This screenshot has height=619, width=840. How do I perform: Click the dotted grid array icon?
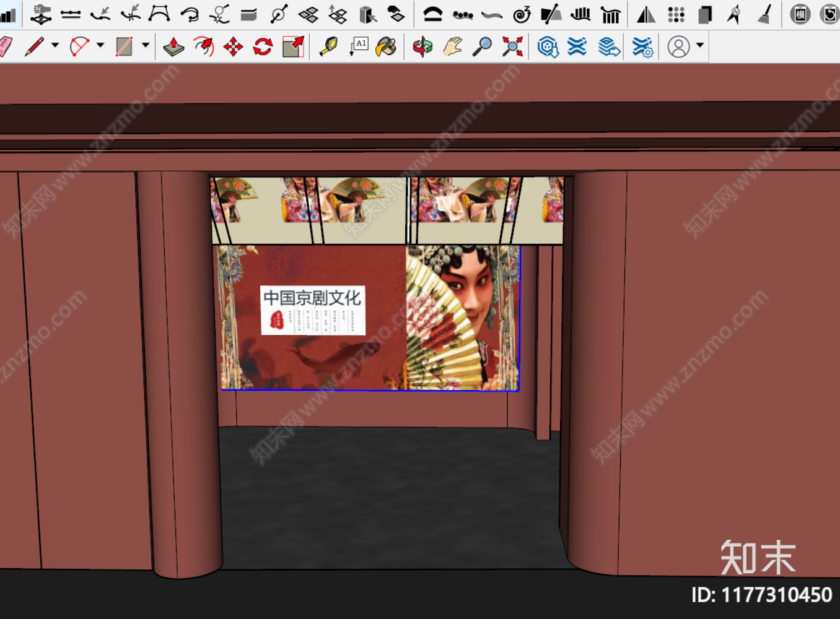pyautogui.click(x=676, y=14)
